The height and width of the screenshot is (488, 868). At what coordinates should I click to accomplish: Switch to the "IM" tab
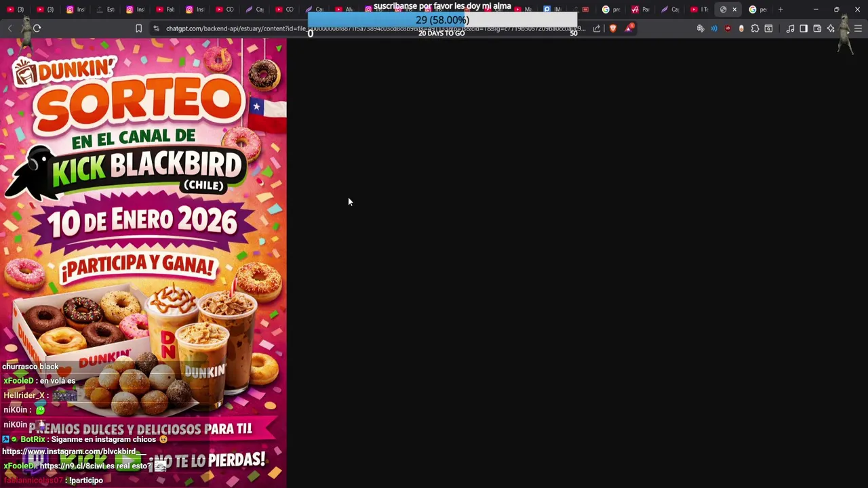pos(552,9)
